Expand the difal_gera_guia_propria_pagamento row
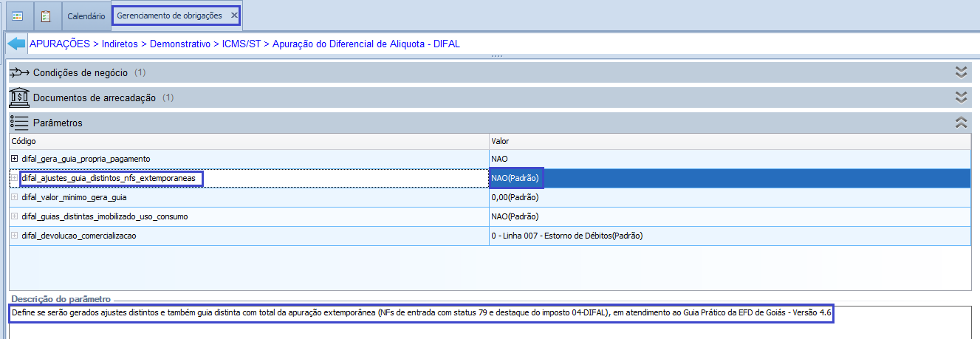980x339 pixels. tap(15, 159)
